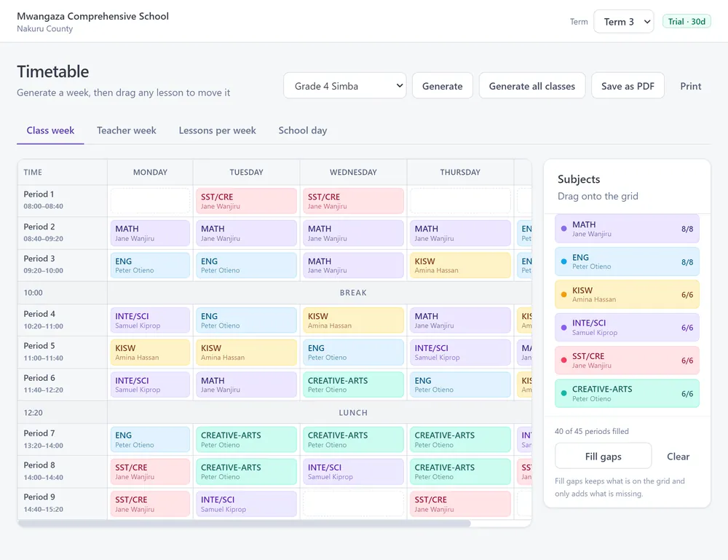Select Thursday Period 7 CREATIVE-ARTS lesson

[x=460, y=439]
